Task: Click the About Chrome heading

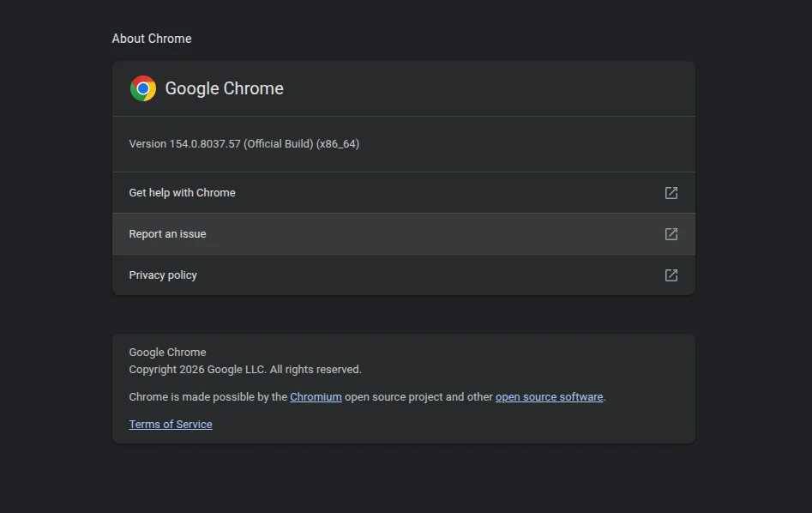Action: (x=152, y=39)
